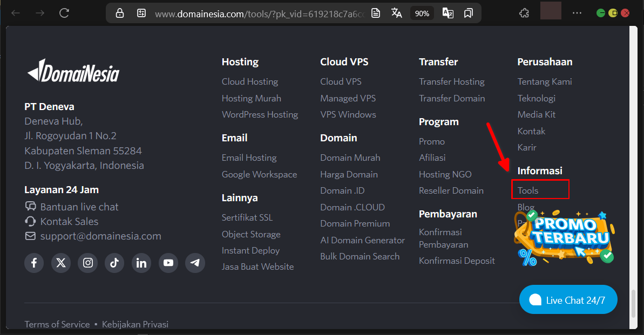This screenshot has width=644, height=335.
Task: Open the browser three-dot menu
Action: pos(577,13)
